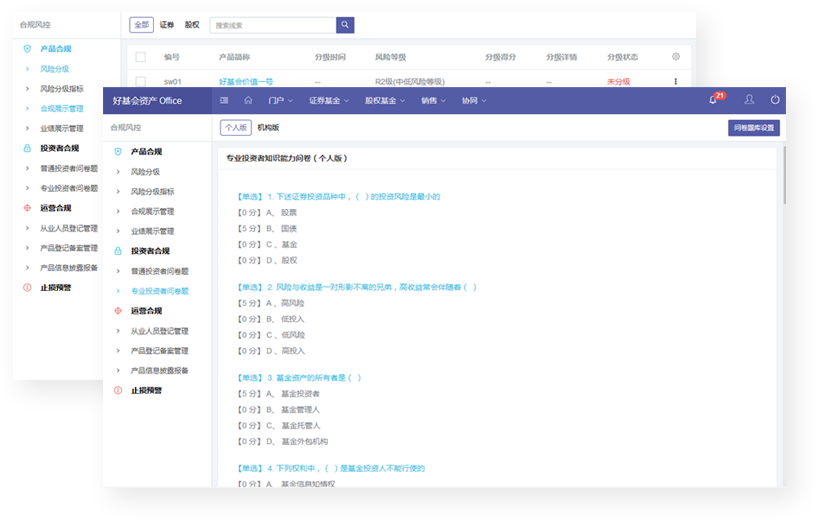Viewport: 817px width, 520px height.
Task: Switch to the 机构版 tab
Action: point(268,128)
